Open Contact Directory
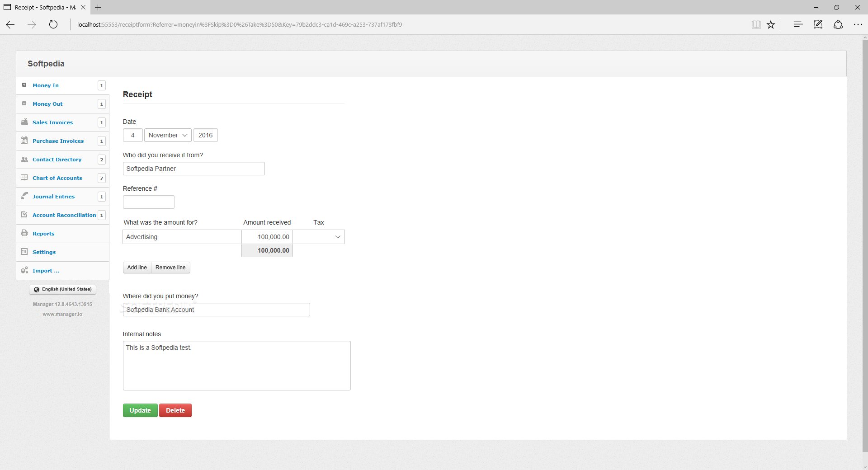Image resolution: width=868 pixels, height=470 pixels. pos(57,160)
